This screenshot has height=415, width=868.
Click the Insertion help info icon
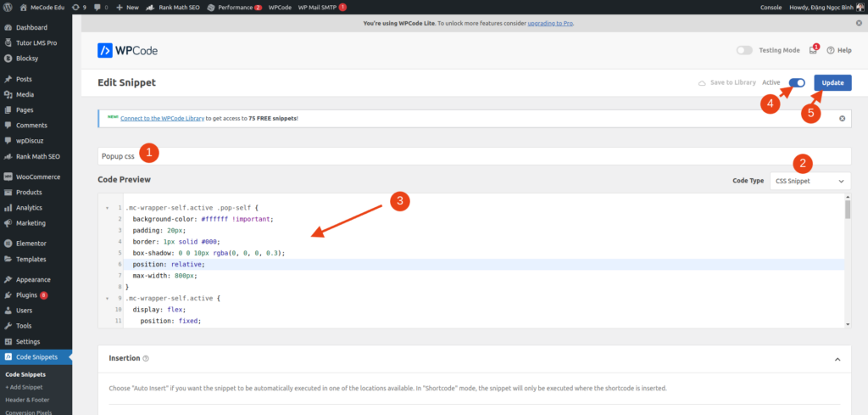pyautogui.click(x=146, y=359)
